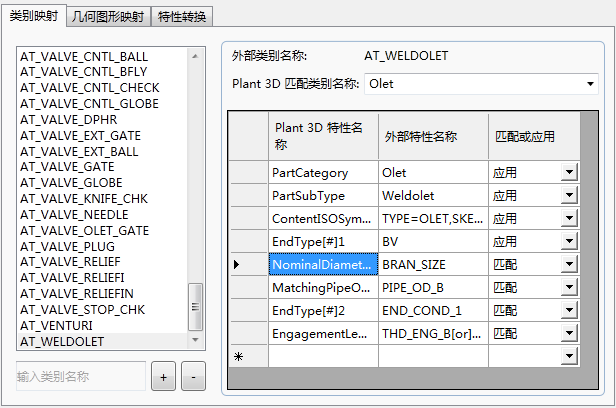Open 匹配或应用 dropdown in NominalDiamet row
Viewport: 616px width, 408px height.
click(x=569, y=264)
